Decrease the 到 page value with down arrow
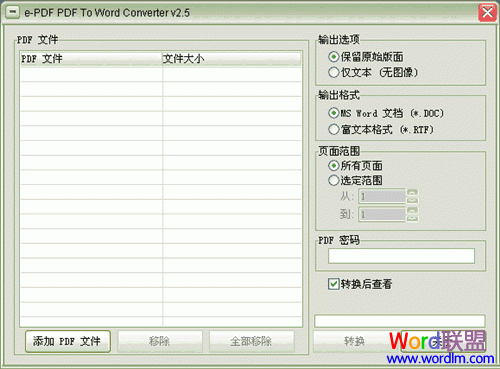Viewport: 500px width, 369px height. (412, 218)
